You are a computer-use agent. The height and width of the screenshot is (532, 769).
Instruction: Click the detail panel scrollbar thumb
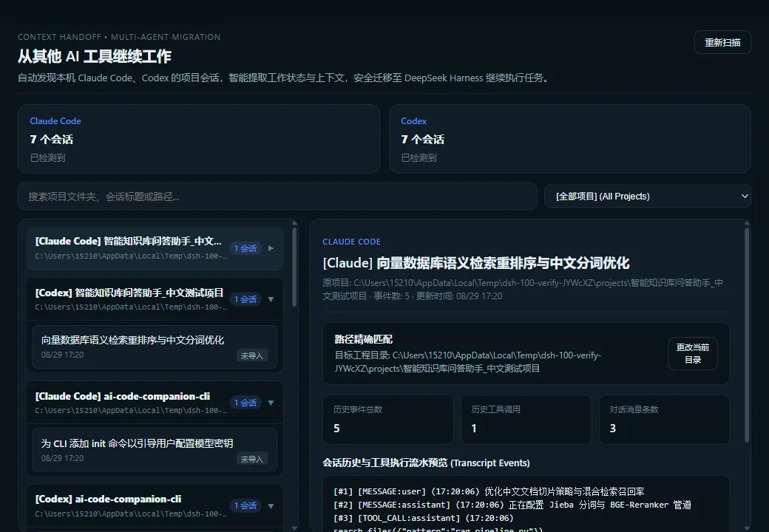pos(747,336)
